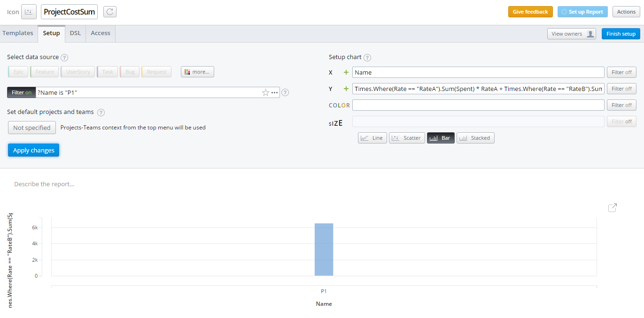Edit the ProjectCostSum report name field

69,12
